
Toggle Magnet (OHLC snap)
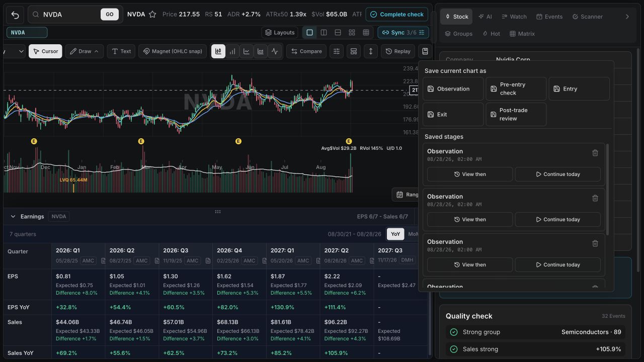(x=173, y=51)
